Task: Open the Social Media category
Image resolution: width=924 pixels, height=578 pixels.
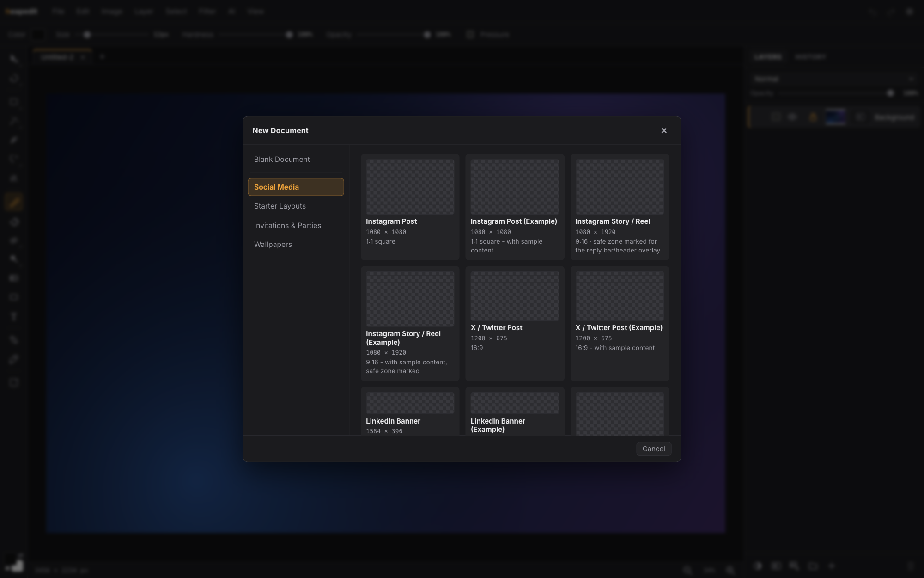Action: (x=296, y=187)
